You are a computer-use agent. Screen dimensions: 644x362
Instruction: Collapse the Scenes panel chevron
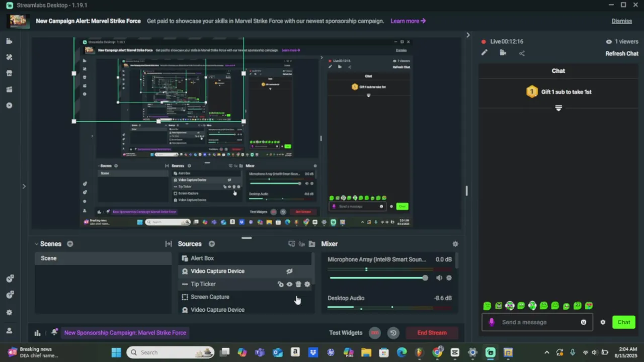36,244
